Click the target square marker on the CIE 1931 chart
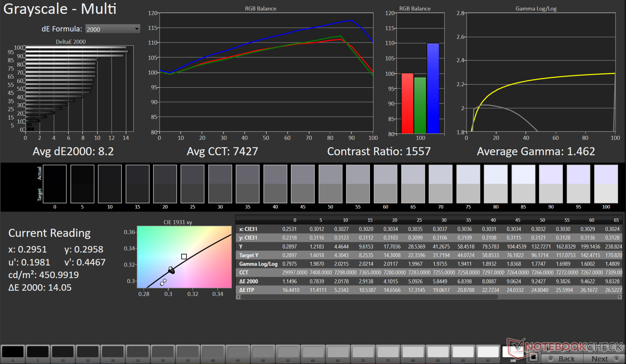This screenshot has width=626, height=364. pos(184,256)
